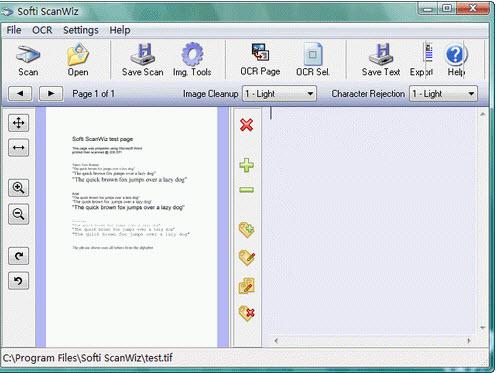This screenshot has width=497, height=373.
Task: Click the multiple tags edit icon
Action: click(247, 286)
